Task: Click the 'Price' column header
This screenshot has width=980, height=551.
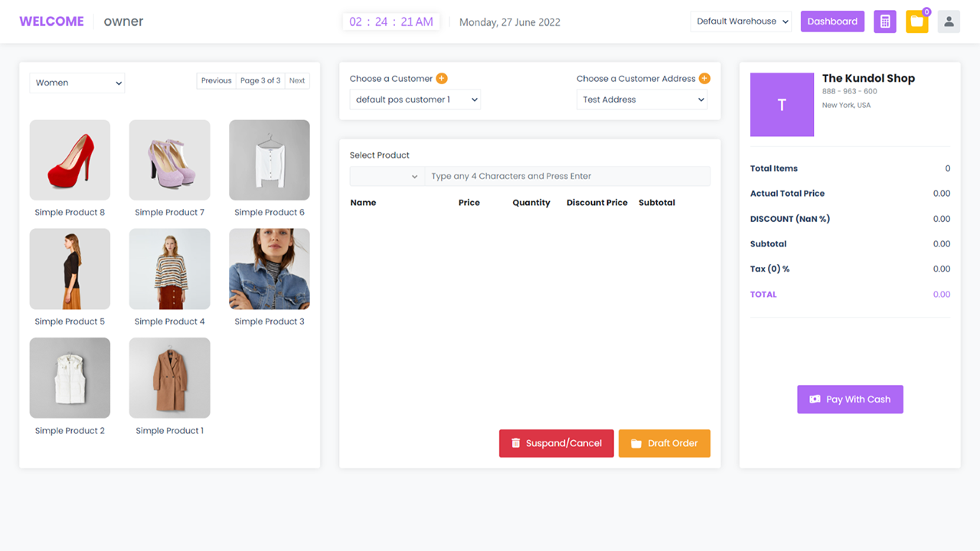Action: 469,203
